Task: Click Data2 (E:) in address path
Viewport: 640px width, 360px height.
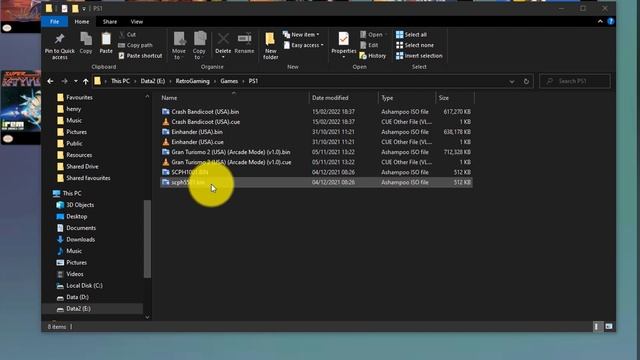Action: [x=153, y=81]
